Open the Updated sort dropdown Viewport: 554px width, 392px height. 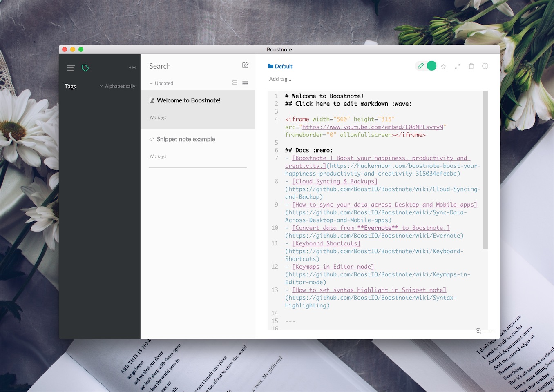[x=161, y=83]
